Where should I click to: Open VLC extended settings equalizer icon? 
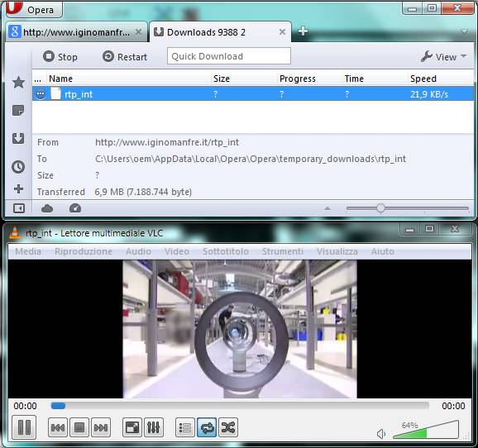154,427
